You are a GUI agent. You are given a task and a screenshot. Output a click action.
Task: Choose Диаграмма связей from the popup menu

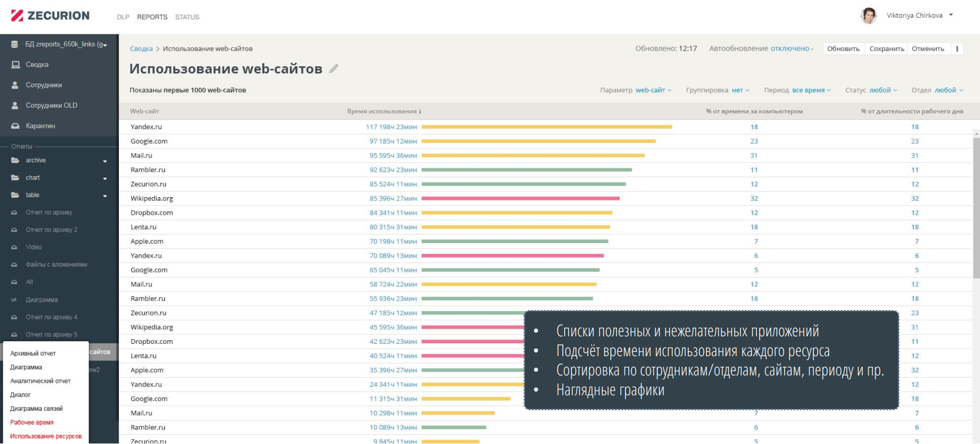pos(36,409)
